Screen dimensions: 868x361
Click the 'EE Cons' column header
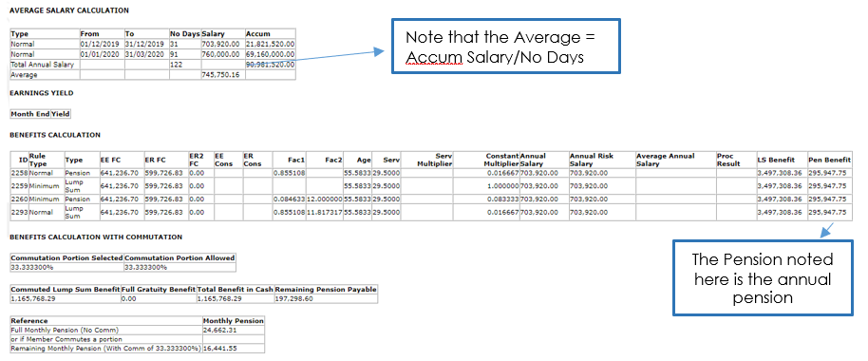coord(222,160)
